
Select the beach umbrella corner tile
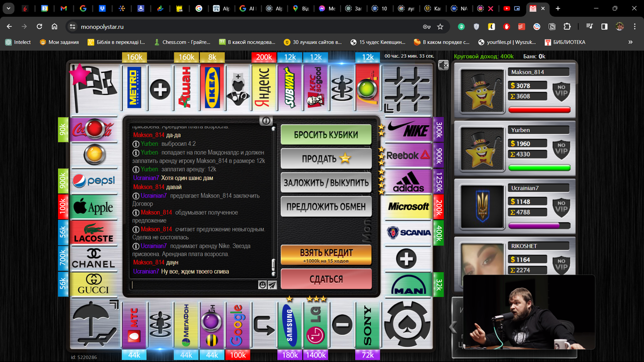(x=94, y=325)
